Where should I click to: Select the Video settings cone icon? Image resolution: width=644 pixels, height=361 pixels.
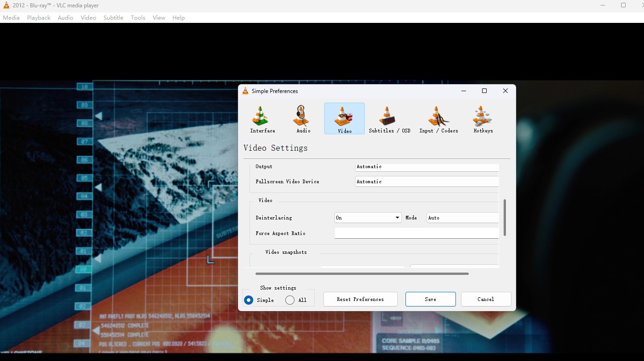[x=344, y=118]
